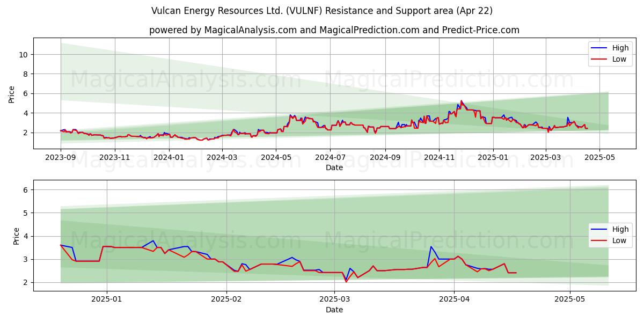The image size is (644, 322).
Task: Click the '2023-09' x-axis label on upper chart
Action: [60, 158]
